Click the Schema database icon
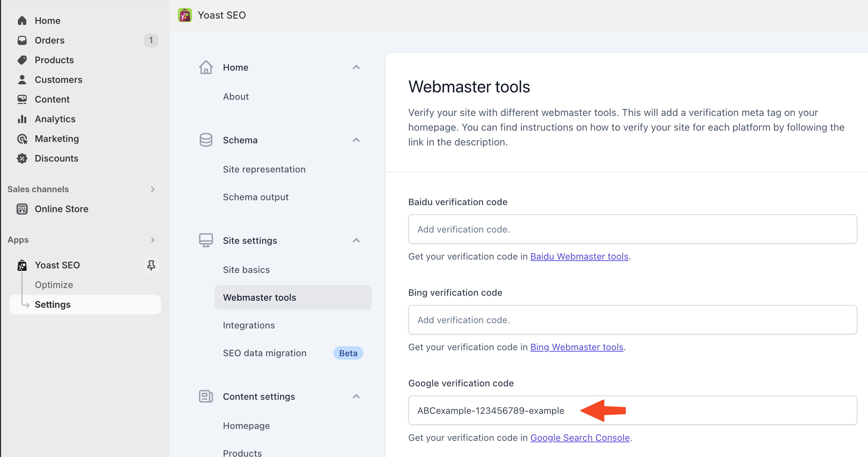The width and height of the screenshot is (868, 457). click(206, 140)
